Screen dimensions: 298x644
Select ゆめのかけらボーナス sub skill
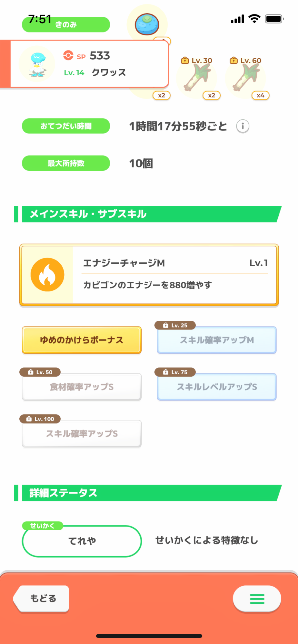point(82,340)
